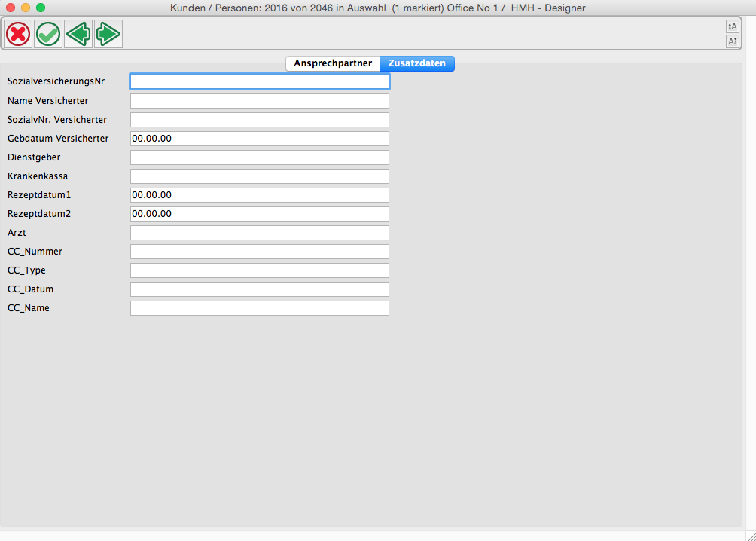Image resolution: width=756 pixels, height=541 pixels.
Task: Click into the Krankenkassa field
Action: tap(260, 176)
